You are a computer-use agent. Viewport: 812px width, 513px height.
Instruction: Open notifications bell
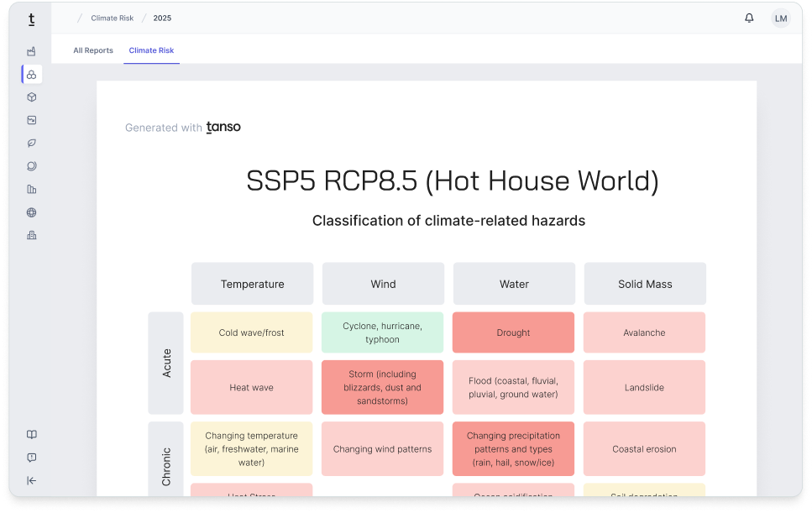pyautogui.click(x=749, y=18)
